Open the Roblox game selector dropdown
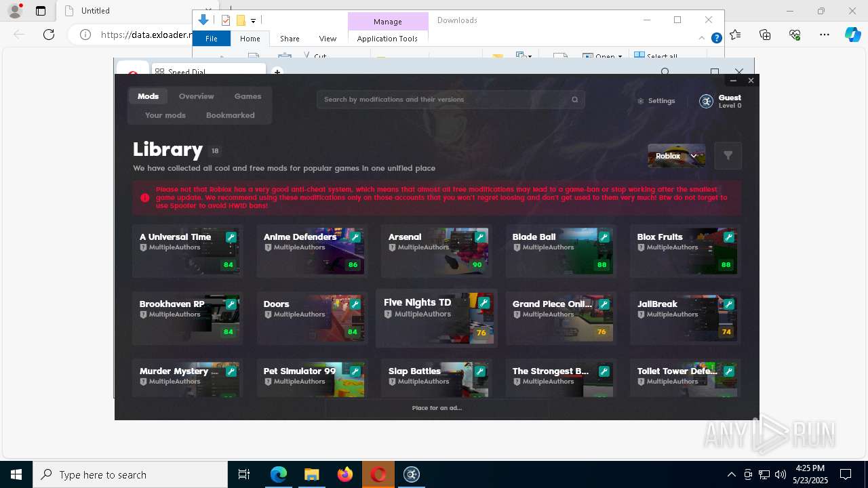The width and height of the screenshot is (868, 488). tap(676, 156)
